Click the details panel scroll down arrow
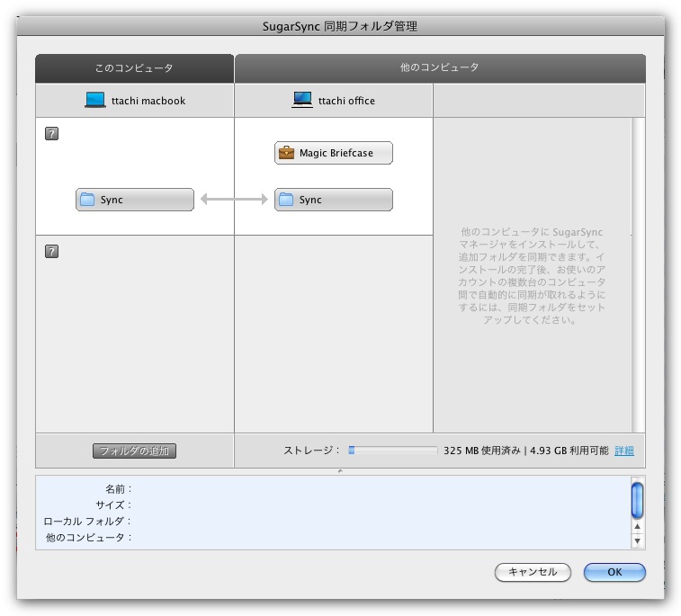The width and height of the screenshot is (681, 616). point(637,540)
